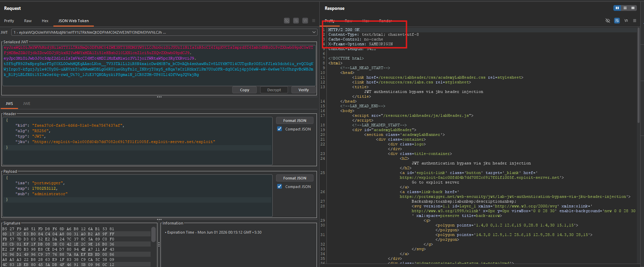644x267 pixels.
Task: Click the "kid" line in Header editor
Action: (70, 125)
